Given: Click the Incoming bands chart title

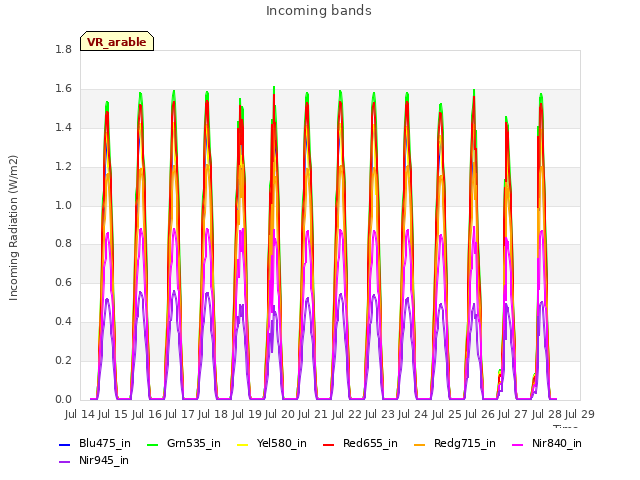Looking at the screenshot, I should click(x=319, y=11).
